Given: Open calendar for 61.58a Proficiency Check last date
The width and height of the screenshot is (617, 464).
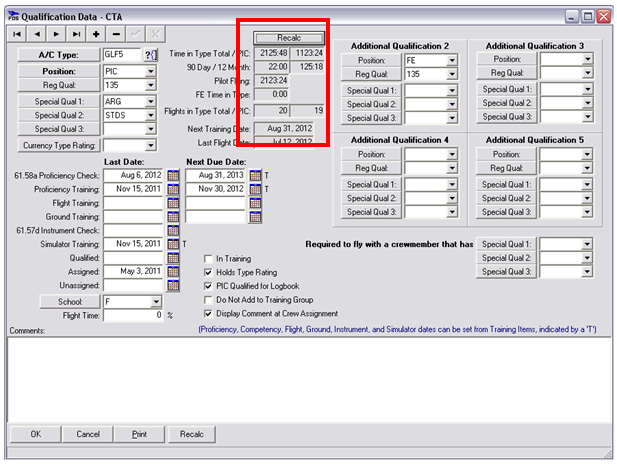Looking at the screenshot, I should pos(173,176).
